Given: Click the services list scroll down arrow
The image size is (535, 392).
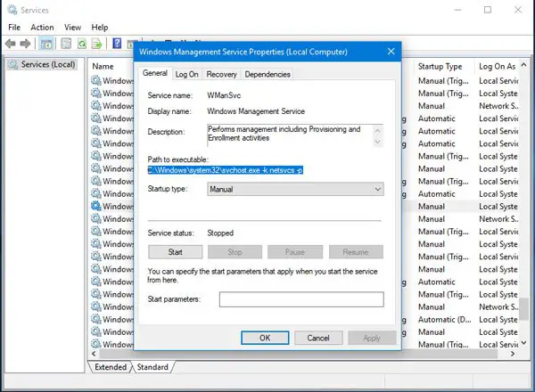Looking at the screenshot, I should coord(524,343).
